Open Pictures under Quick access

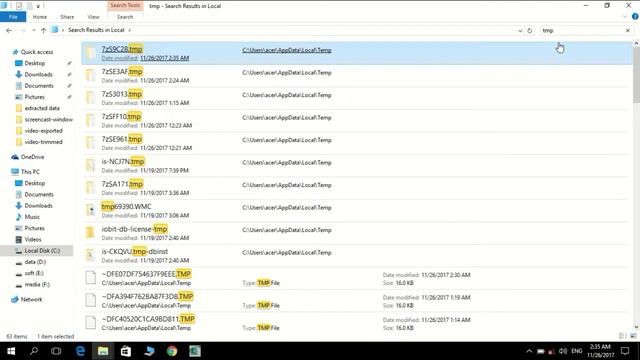tap(34, 97)
